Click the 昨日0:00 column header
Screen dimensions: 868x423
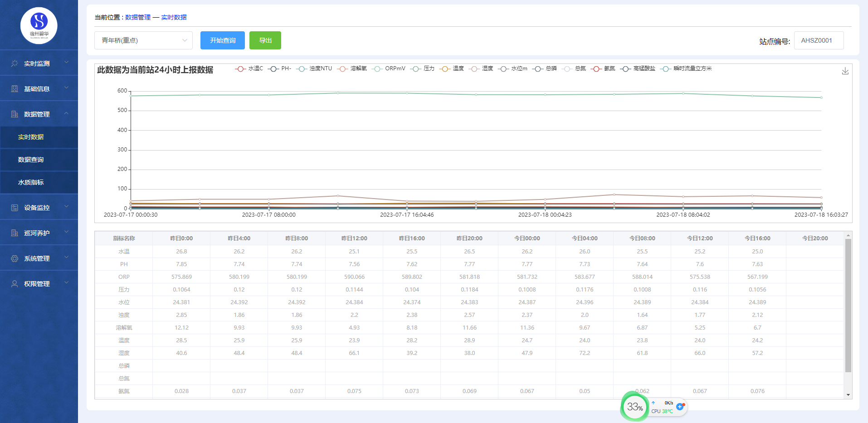pyautogui.click(x=181, y=238)
